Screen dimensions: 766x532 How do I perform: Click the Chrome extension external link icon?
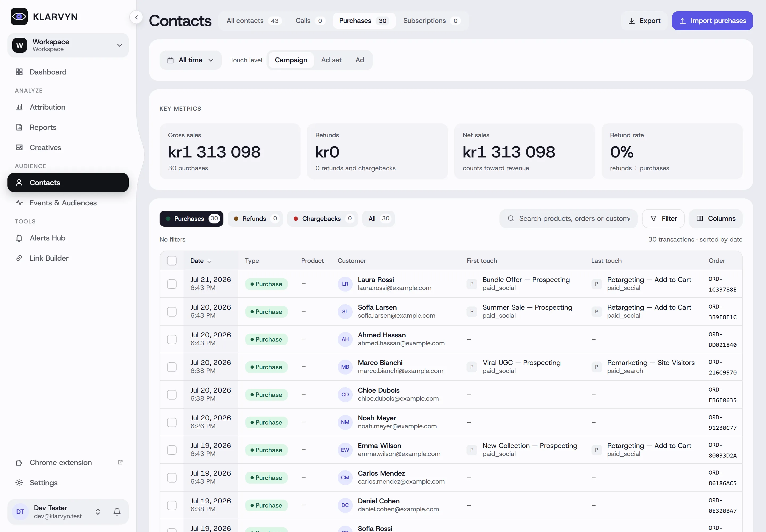120,462
